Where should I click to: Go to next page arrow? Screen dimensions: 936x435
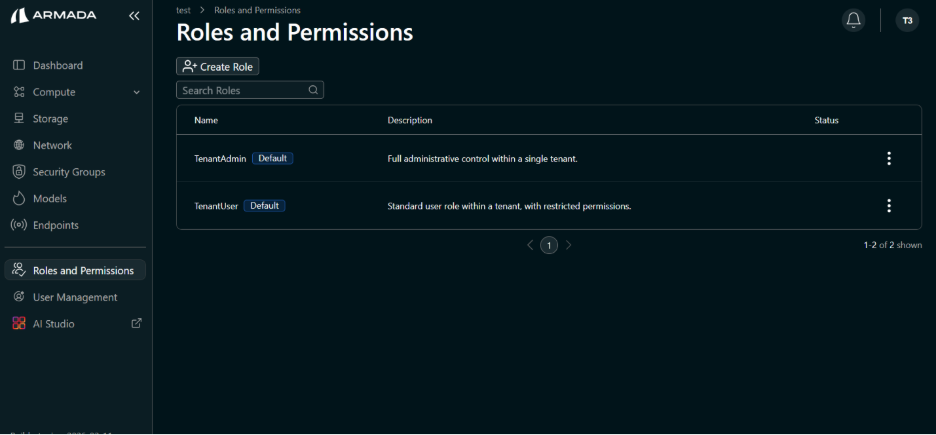coord(569,245)
